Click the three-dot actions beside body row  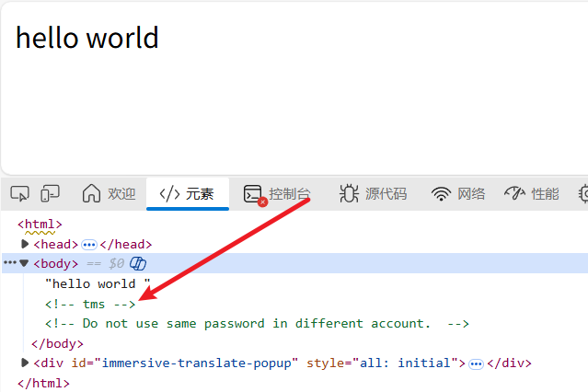point(9,264)
